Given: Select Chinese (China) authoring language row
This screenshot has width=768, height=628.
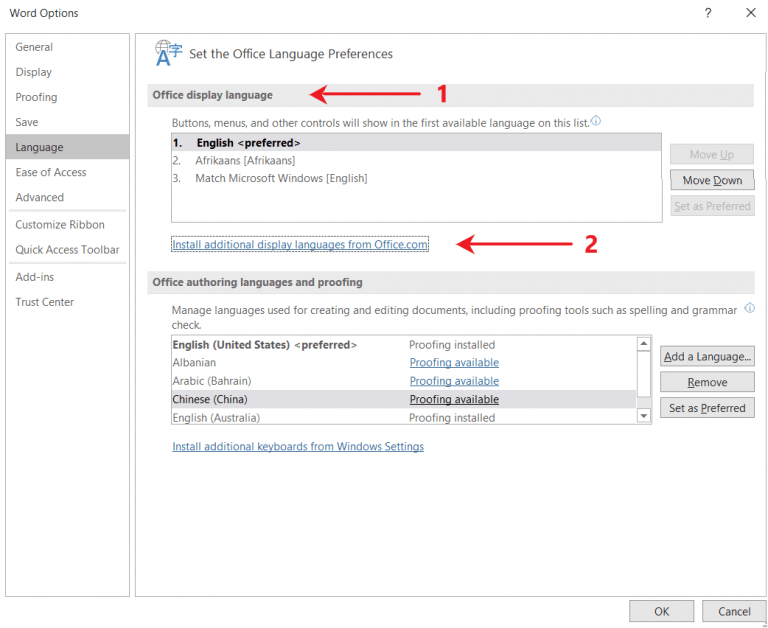Looking at the screenshot, I should (x=404, y=399).
